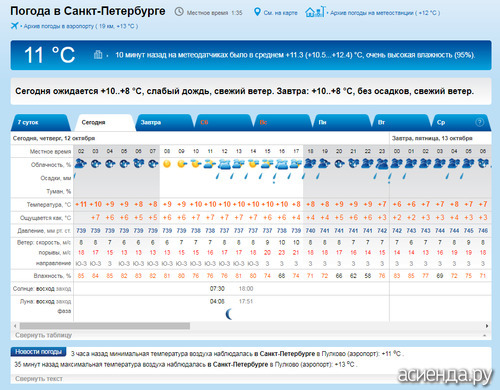Viewport: 500px width, 390px height.
Task: Click the clear sun icon at 08 today
Action: (167, 164)
